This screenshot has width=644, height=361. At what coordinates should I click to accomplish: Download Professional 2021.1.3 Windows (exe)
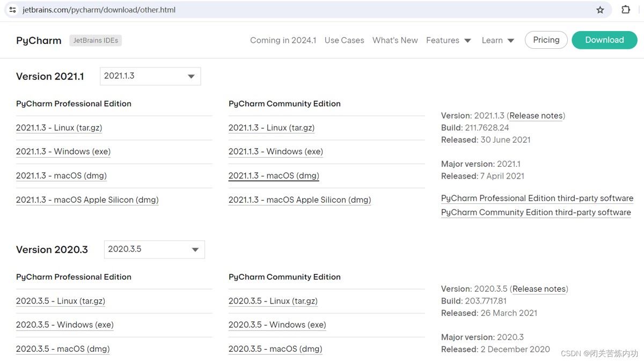(x=63, y=152)
